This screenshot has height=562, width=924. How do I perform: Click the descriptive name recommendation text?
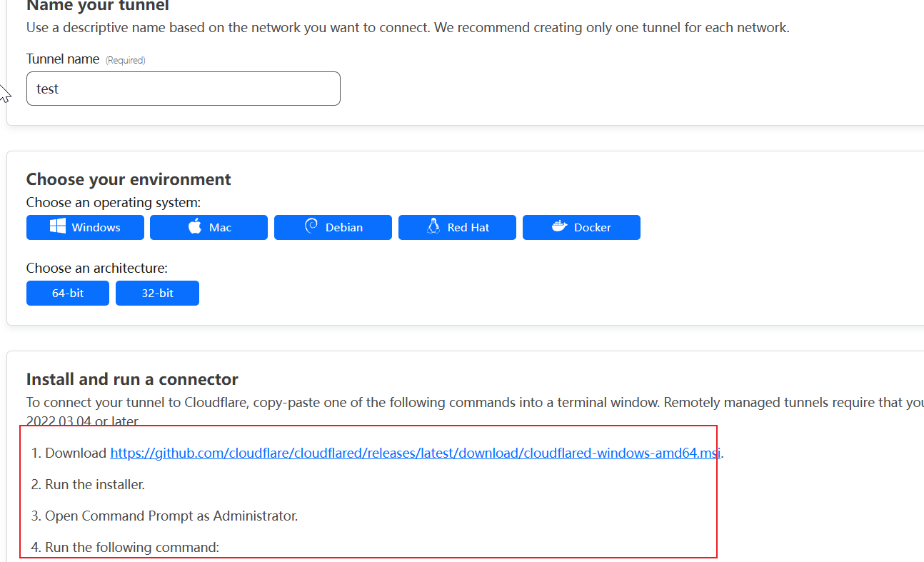click(408, 29)
